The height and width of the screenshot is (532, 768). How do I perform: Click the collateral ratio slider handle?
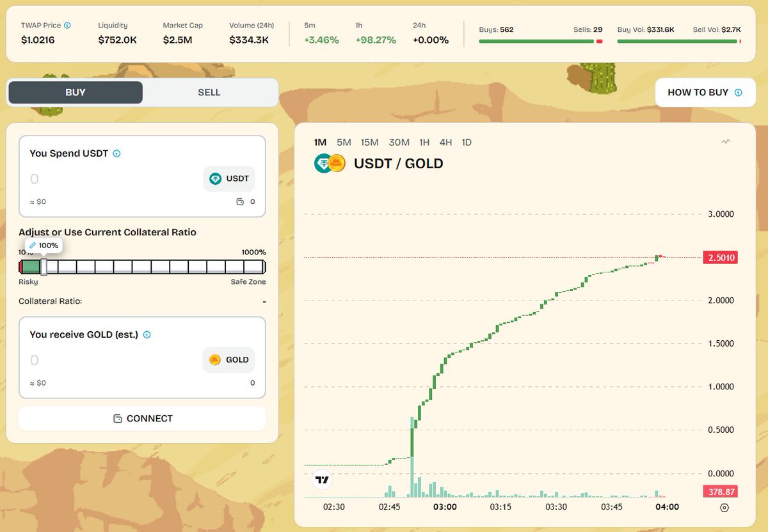tap(44, 267)
